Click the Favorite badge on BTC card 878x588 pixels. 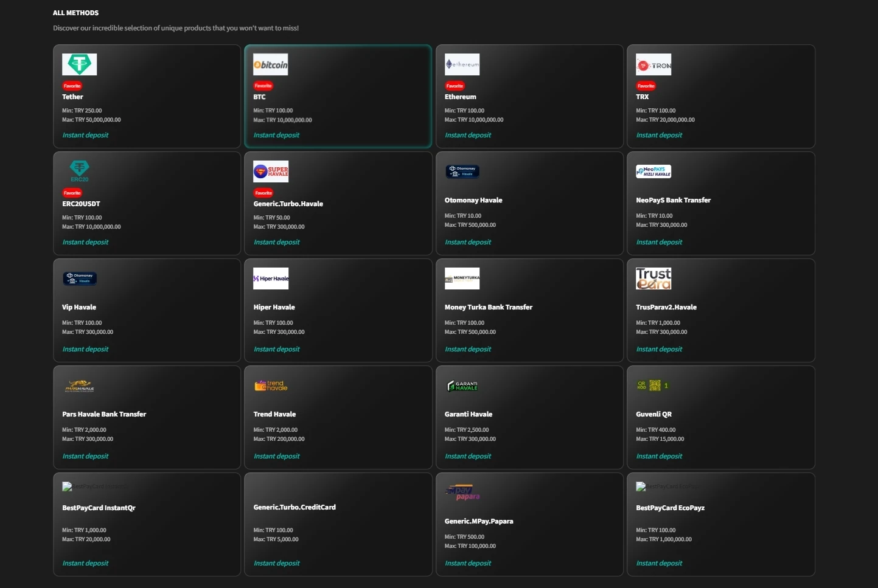point(263,86)
